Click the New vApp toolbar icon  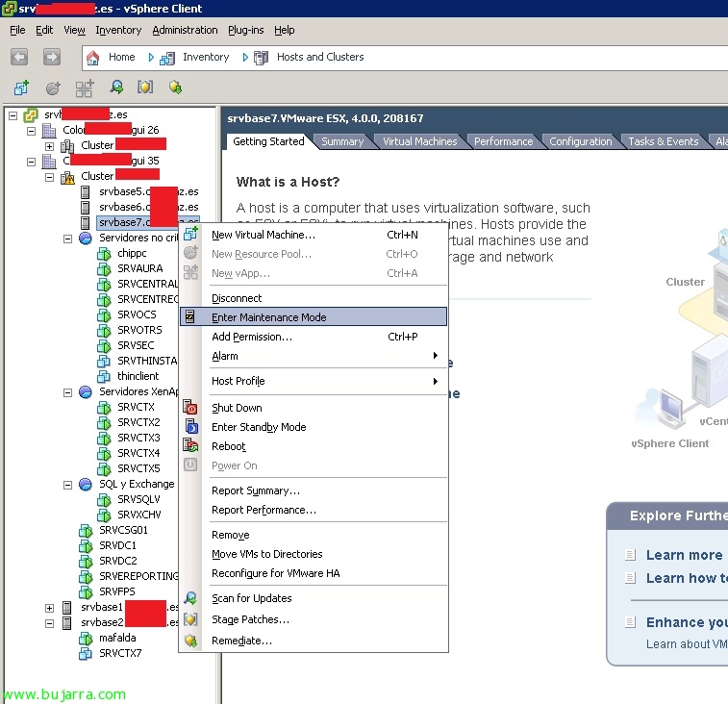[x=85, y=88]
